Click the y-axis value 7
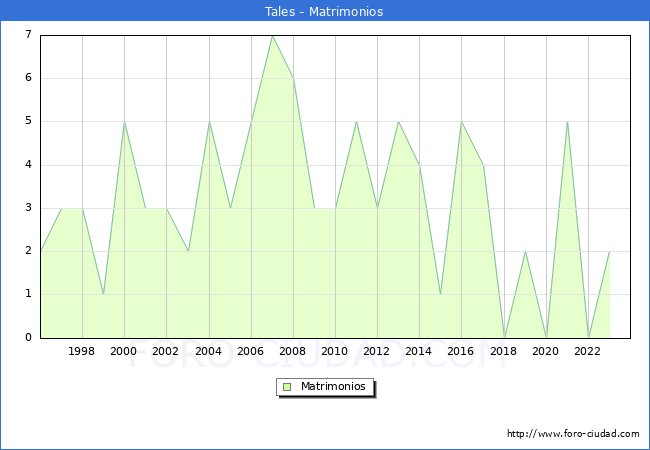Screen dimensions: 650x450 coord(28,34)
